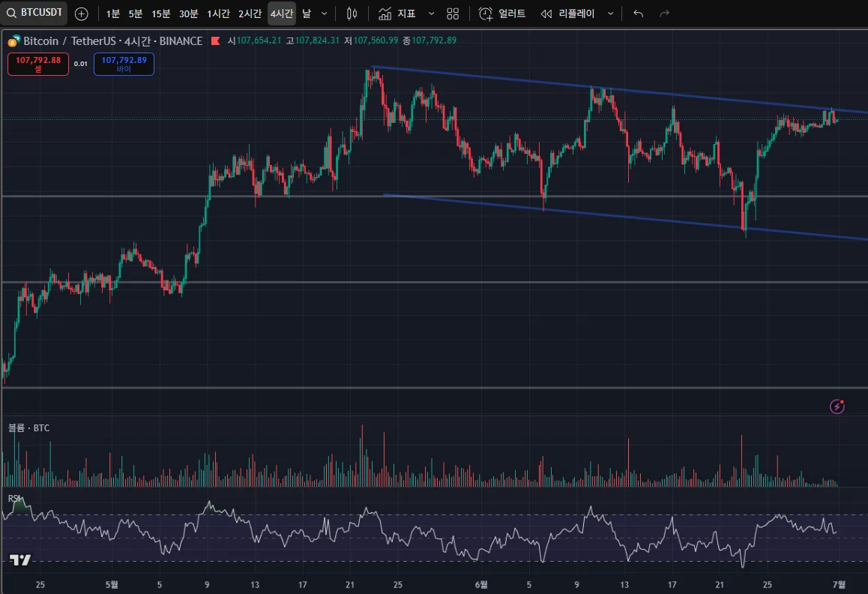The width and height of the screenshot is (868, 594).
Task: Select the 날 (daily) timeframe
Action: (307, 13)
